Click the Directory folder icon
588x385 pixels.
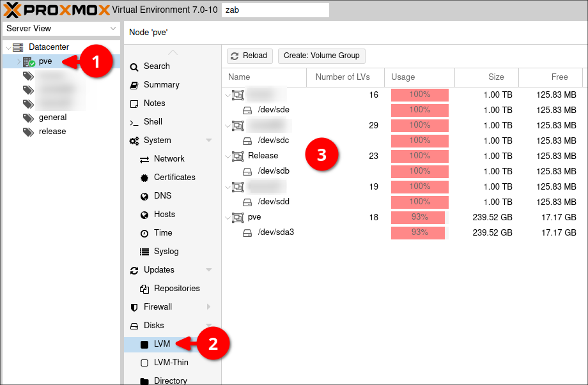pos(144,381)
